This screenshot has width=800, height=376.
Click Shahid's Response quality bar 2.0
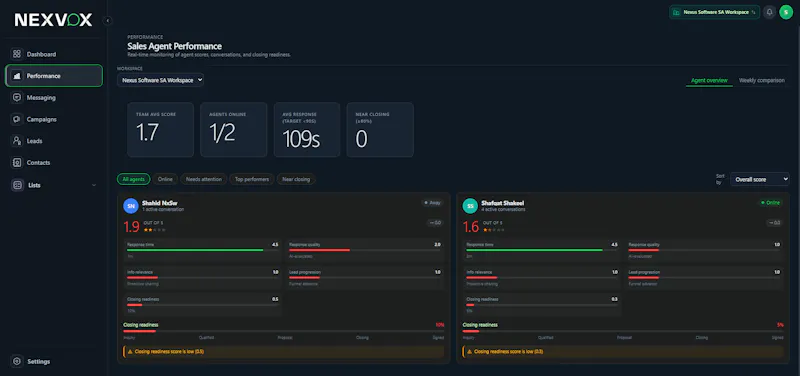pos(365,250)
